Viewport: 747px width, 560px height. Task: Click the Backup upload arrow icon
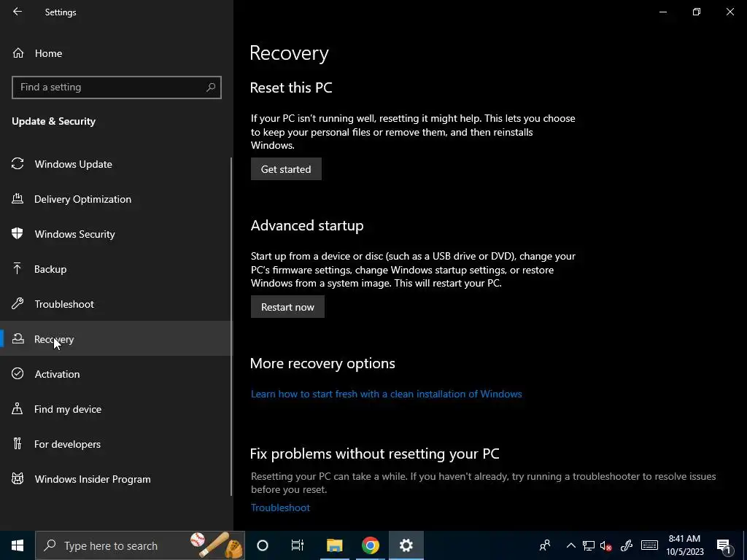point(18,268)
